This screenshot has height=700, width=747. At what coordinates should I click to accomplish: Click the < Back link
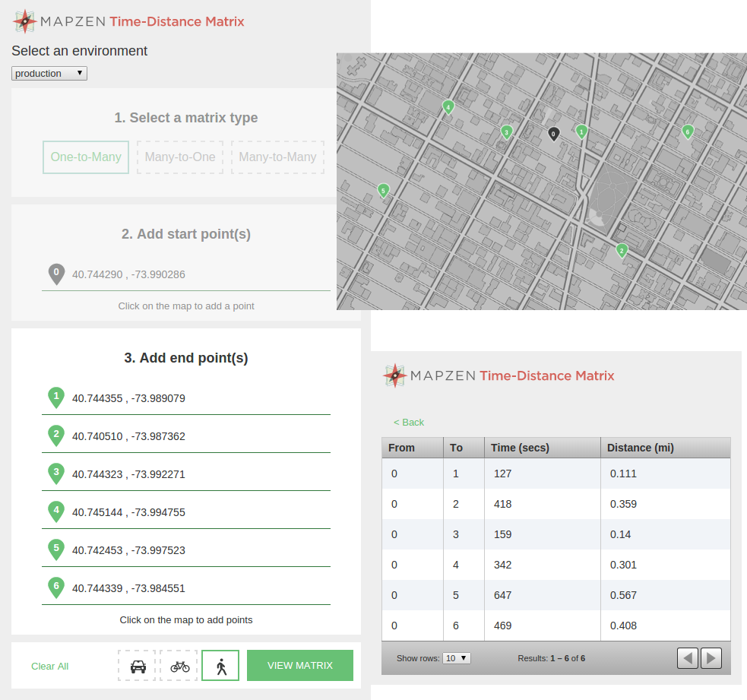(409, 422)
